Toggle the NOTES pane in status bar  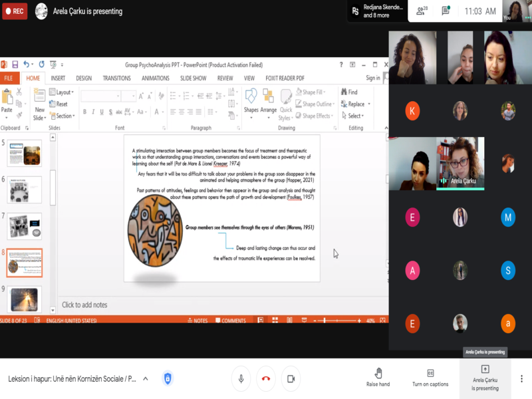(198, 320)
